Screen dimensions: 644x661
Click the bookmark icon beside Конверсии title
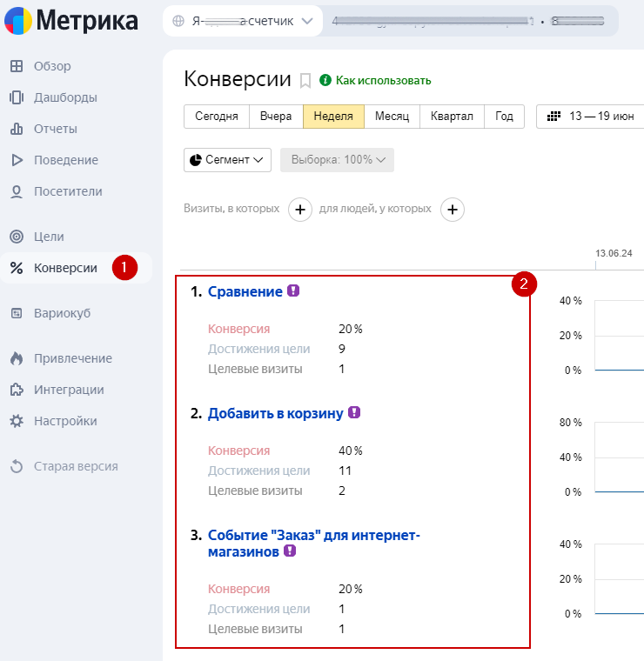tap(305, 81)
